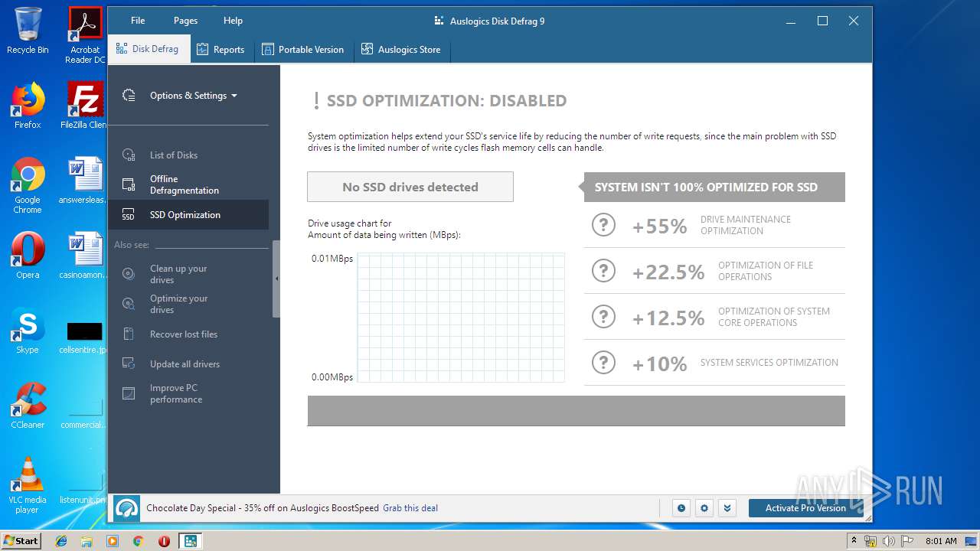This screenshot has height=551, width=980.
Task: Click Optimize your drives link
Action: pyautogui.click(x=178, y=304)
